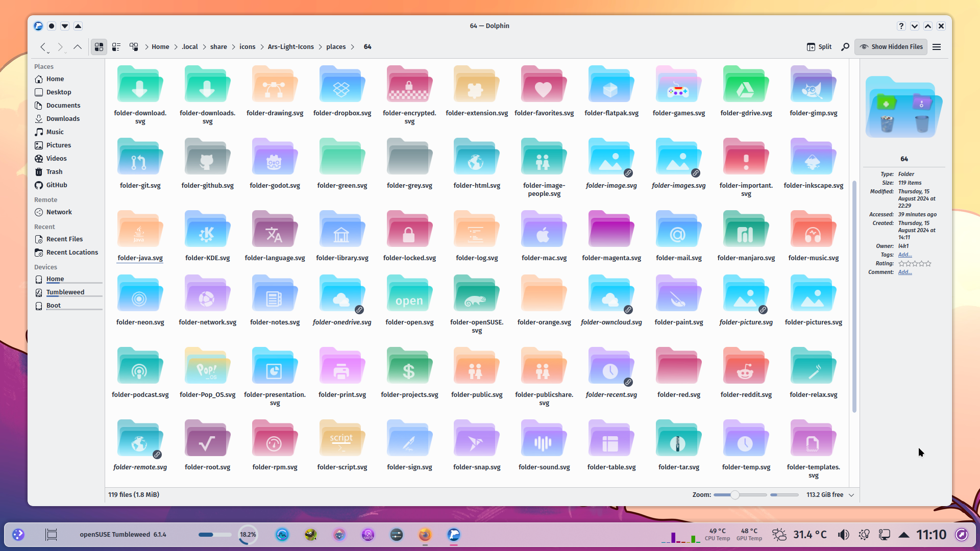
Task: Select folder-Pop_OS.svg file
Action: (207, 373)
